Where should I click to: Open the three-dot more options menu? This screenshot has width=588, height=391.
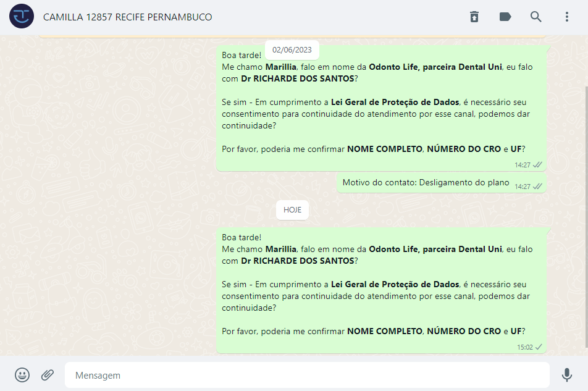pyautogui.click(x=567, y=17)
